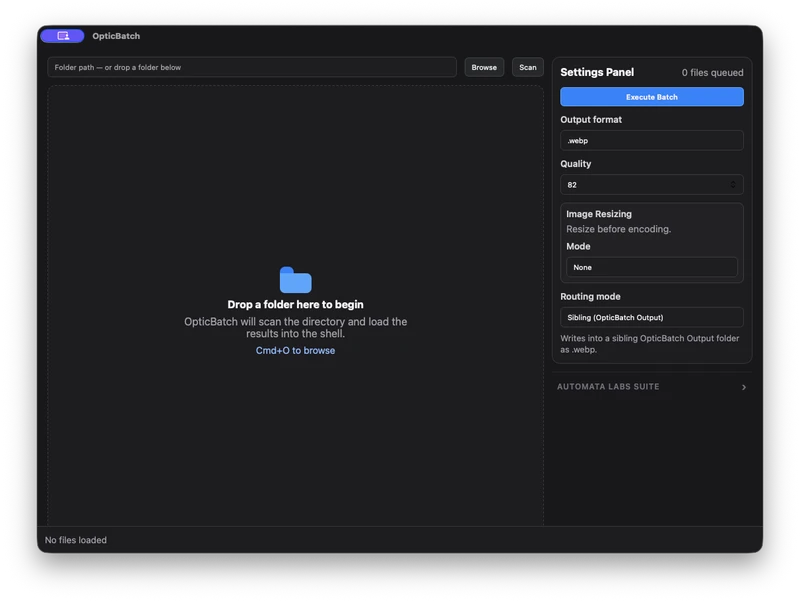Click the 'OpticBatch will scan the directory' description

tap(295, 328)
